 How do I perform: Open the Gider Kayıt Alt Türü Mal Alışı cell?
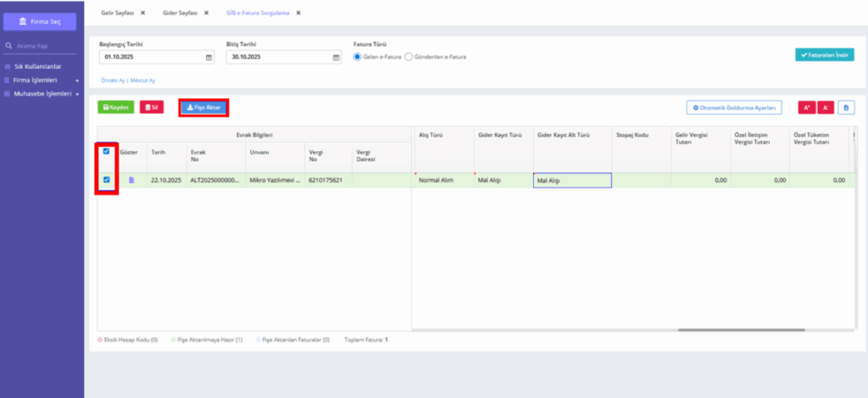[572, 180]
